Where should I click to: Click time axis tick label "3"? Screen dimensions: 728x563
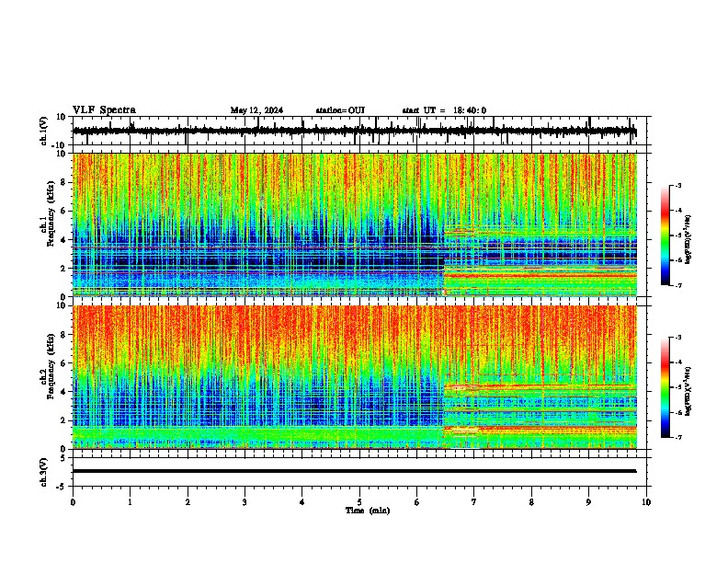[x=245, y=502]
